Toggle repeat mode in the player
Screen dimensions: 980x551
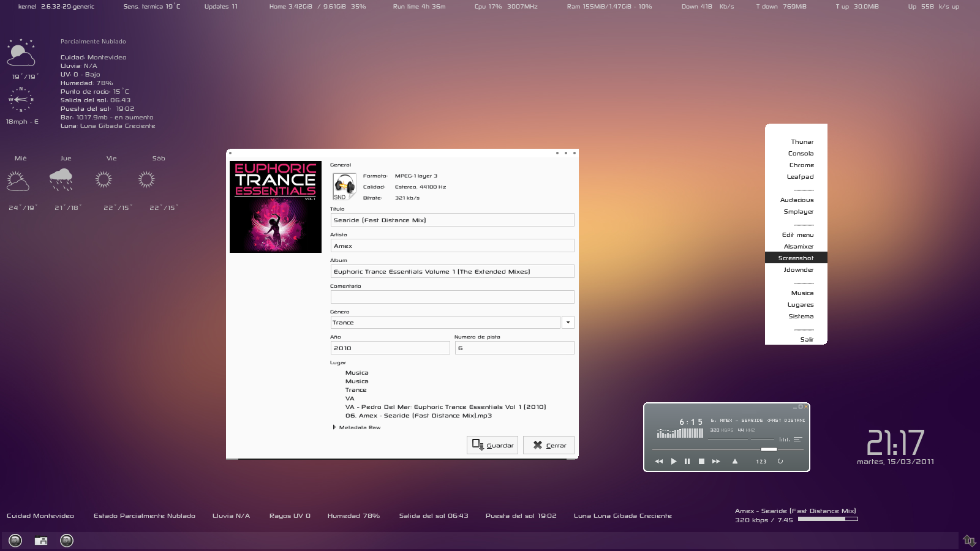point(780,462)
